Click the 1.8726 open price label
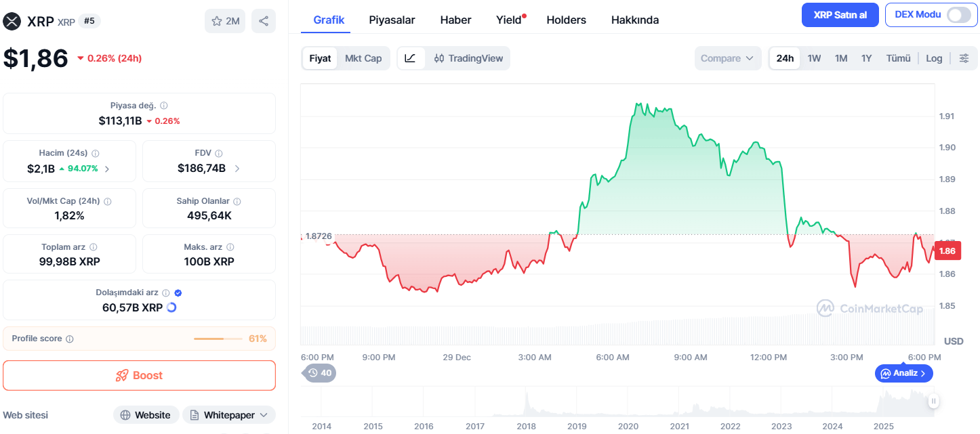This screenshot has height=434, width=980. (x=317, y=236)
